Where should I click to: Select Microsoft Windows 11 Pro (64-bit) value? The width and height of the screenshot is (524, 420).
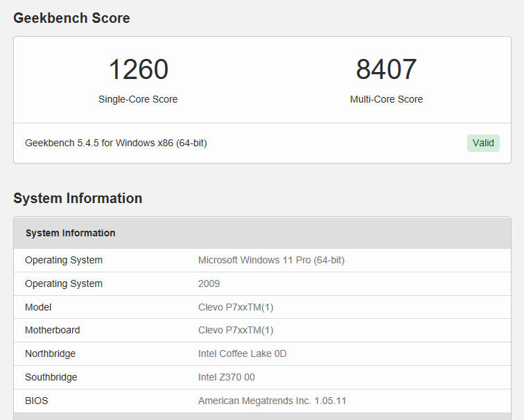coord(272,260)
